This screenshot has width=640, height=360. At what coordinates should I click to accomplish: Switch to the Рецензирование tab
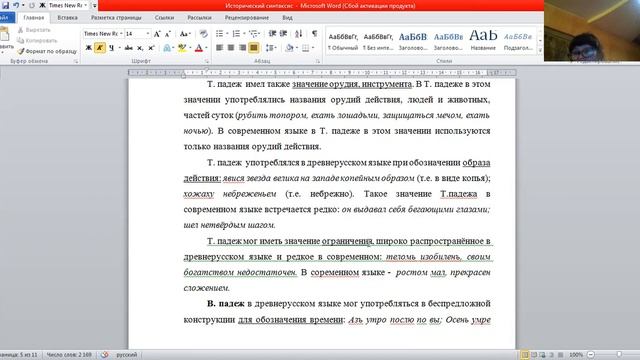tap(247, 18)
